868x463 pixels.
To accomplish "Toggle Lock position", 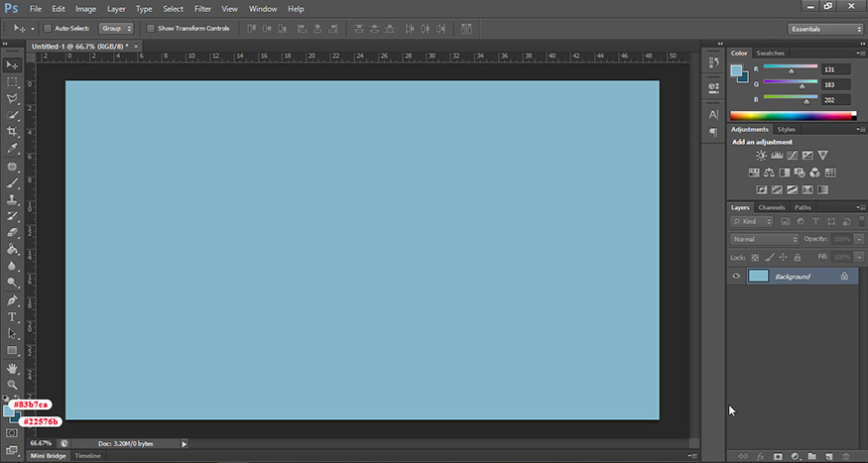I will [x=784, y=257].
